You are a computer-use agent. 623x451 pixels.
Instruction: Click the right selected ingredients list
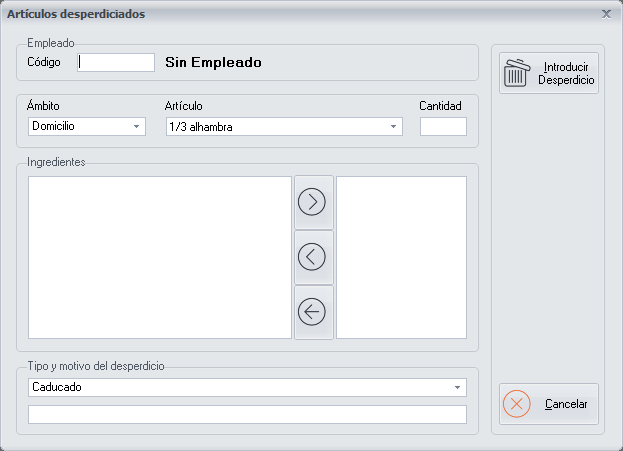(x=401, y=257)
